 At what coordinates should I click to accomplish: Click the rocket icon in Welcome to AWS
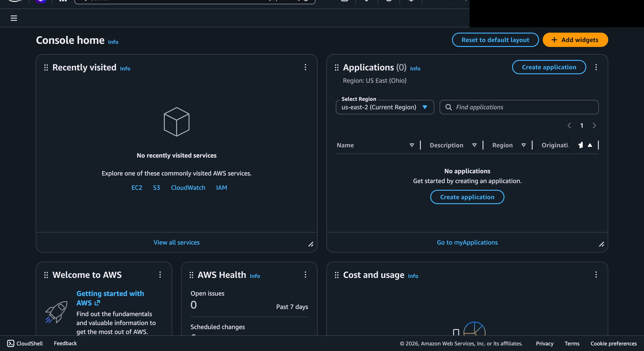[x=56, y=312]
